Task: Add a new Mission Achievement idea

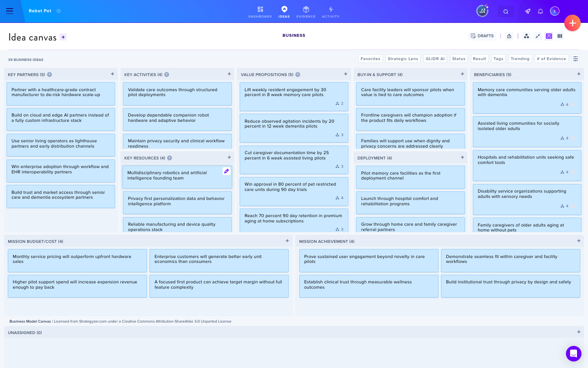Action: point(579,241)
